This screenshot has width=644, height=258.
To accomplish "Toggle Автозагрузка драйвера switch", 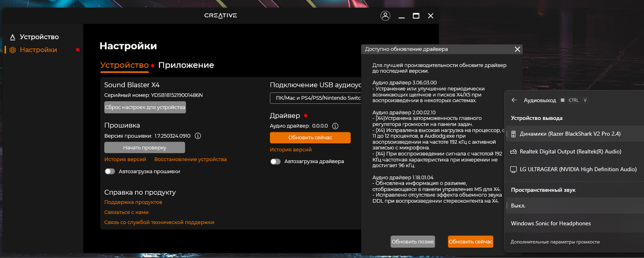I will 275,161.
